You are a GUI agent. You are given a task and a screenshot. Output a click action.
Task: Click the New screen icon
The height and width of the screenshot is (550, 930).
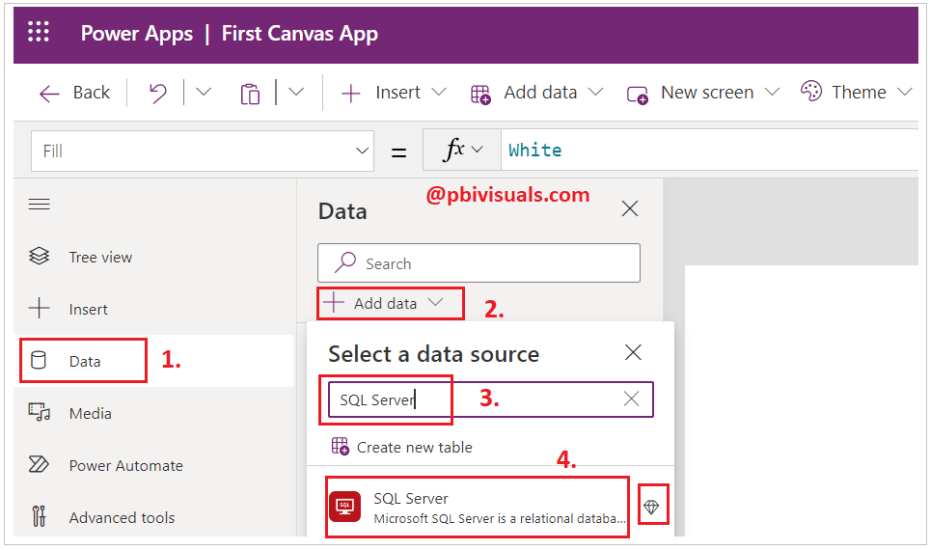[x=638, y=94]
